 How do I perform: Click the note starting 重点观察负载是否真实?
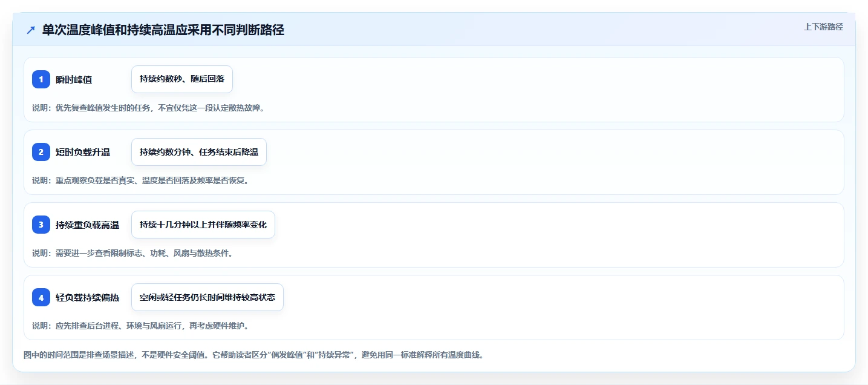140,180
